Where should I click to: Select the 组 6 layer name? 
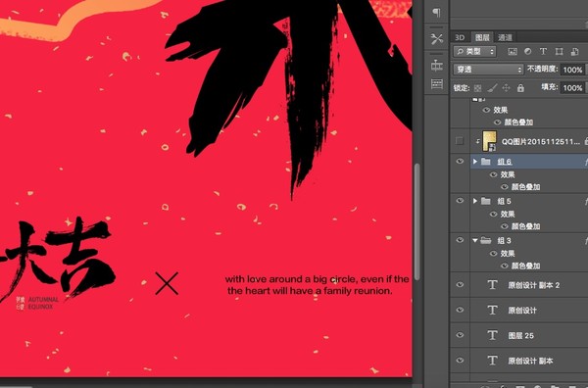pos(505,162)
